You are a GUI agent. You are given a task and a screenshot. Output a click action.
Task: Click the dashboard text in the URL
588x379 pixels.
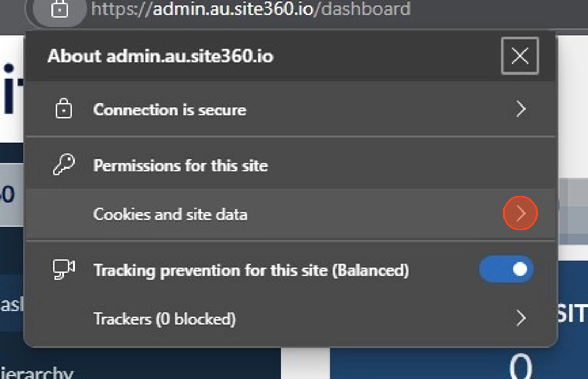pyautogui.click(x=365, y=9)
